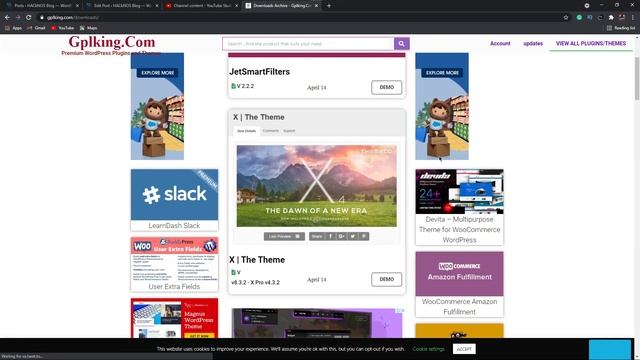The image size is (640, 360).
Task: Click the X Theme version file icon
Action: tap(233, 272)
